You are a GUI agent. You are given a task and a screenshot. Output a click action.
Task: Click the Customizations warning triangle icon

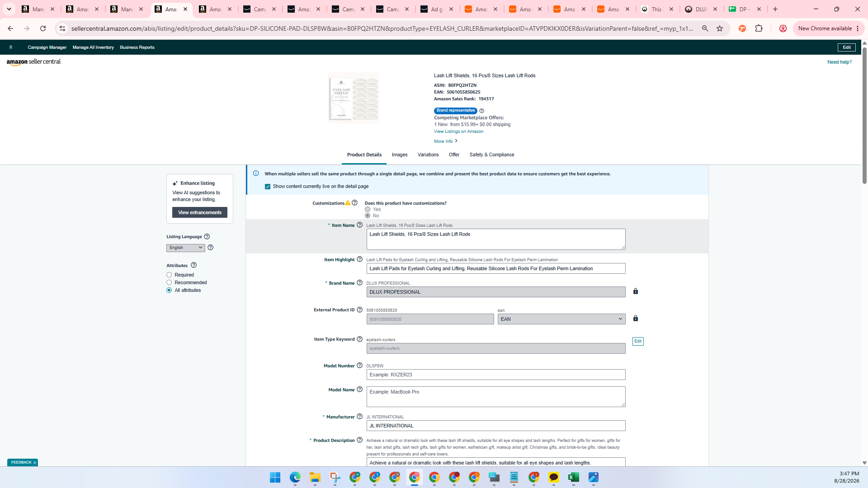click(x=348, y=203)
